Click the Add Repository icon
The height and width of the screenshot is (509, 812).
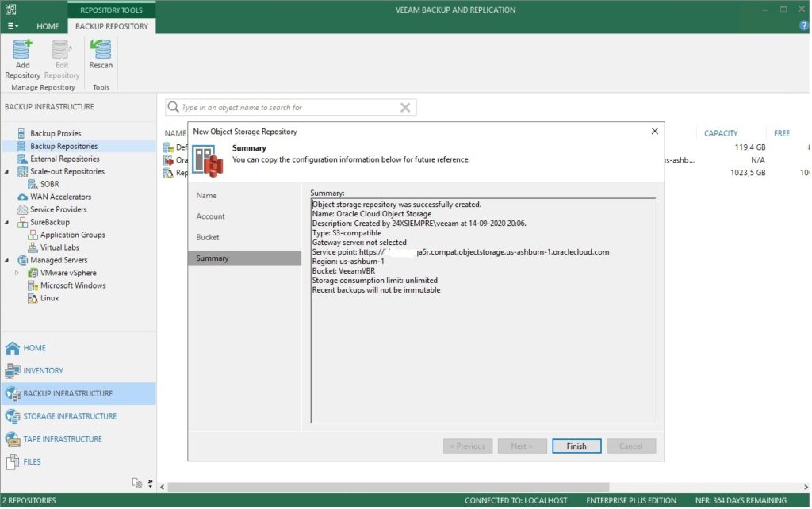pos(22,50)
